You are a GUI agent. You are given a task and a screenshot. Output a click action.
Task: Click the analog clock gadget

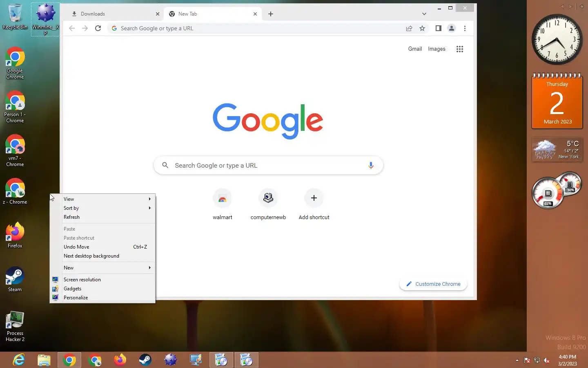(557, 40)
